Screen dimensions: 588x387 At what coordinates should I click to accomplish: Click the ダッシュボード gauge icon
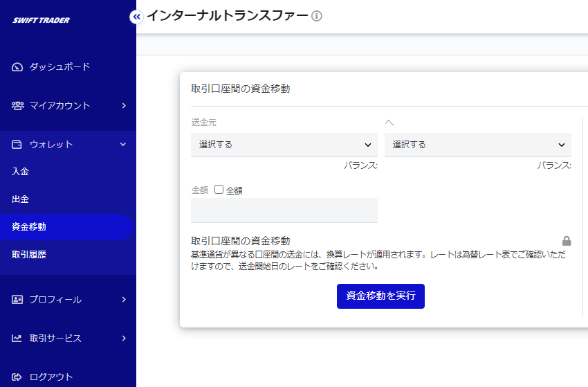pyautogui.click(x=18, y=67)
